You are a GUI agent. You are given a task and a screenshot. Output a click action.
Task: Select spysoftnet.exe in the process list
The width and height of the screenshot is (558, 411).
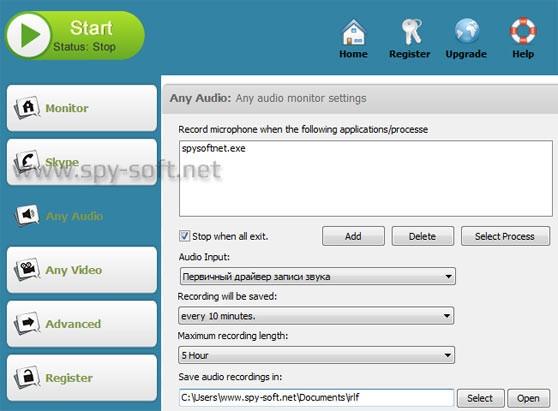coord(214,148)
